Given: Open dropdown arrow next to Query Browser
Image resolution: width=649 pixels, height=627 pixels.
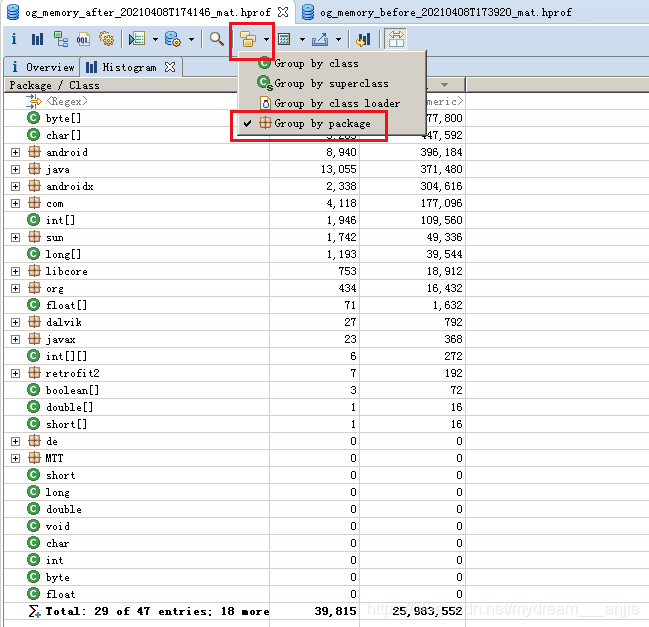Looking at the screenshot, I should tap(191, 39).
